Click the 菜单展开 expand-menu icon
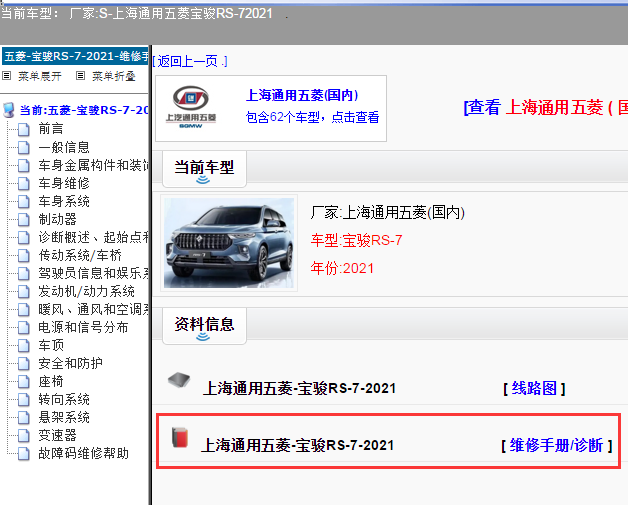The height and width of the screenshot is (505, 628). 7,75
